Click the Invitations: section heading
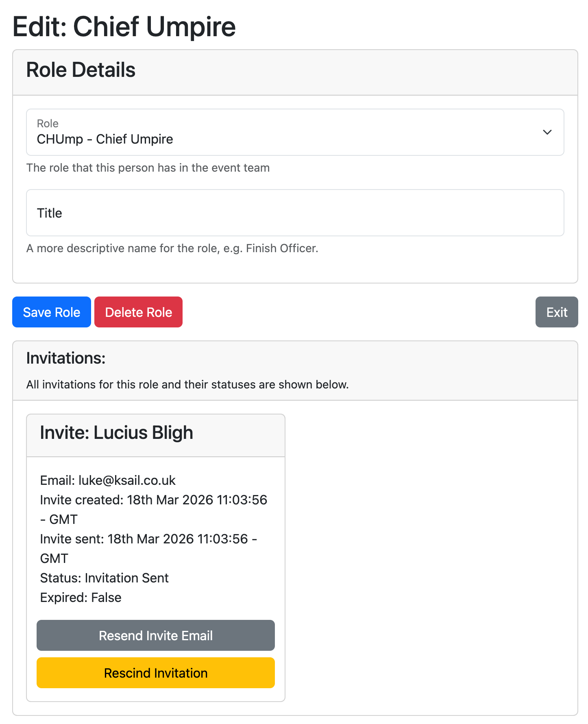This screenshot has width=588, height=724. pos(66,358)
